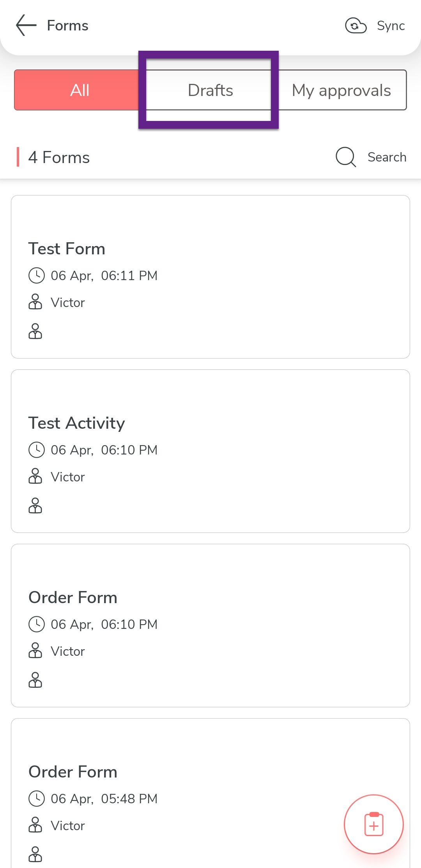Tap the user icon beside Victor on Test Form

(35, 302)
